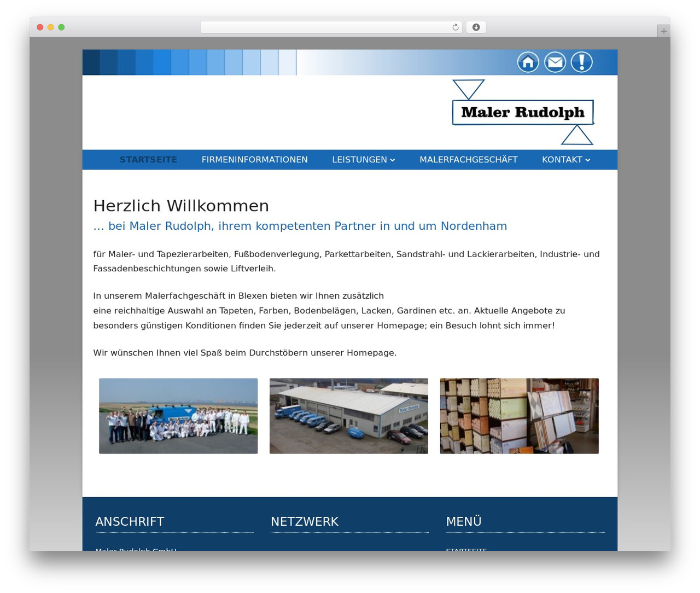This screenshot has height=593, width=700.
Task: Open Firmeninformationen menu item
Action: tap(254, 160)
